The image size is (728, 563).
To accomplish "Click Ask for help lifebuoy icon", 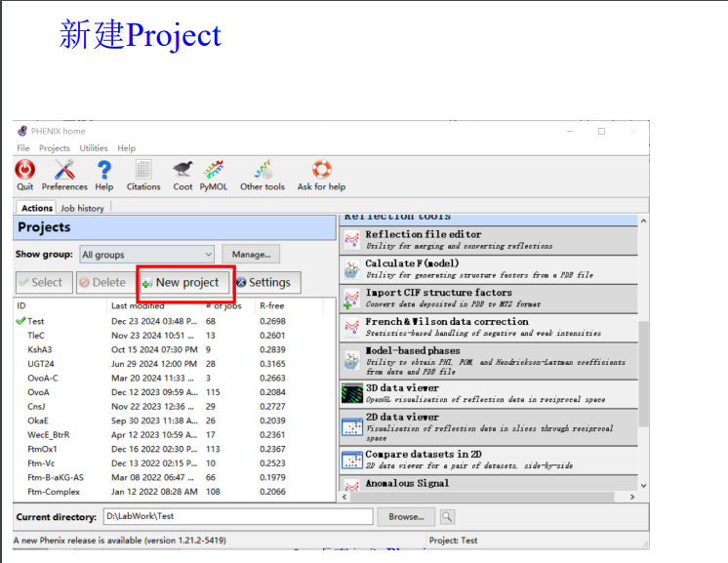I will point(321,170).
